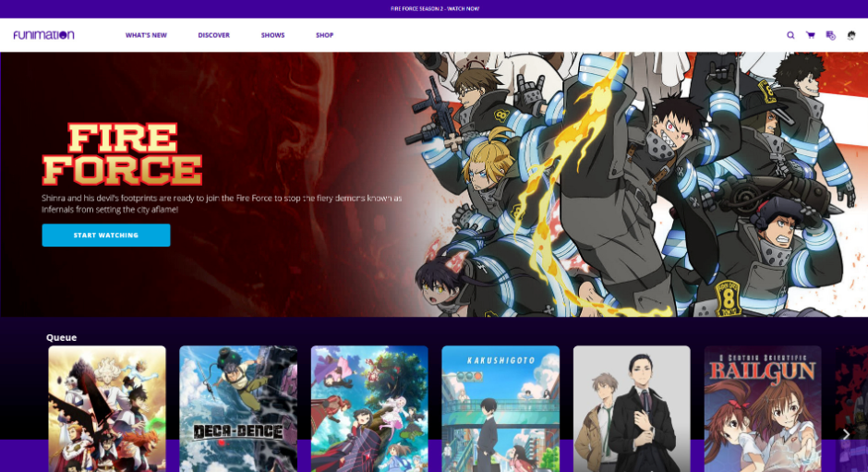Open the shopping cart icon
The height and width of the screenshot is (472, 868).
[811, 35]
